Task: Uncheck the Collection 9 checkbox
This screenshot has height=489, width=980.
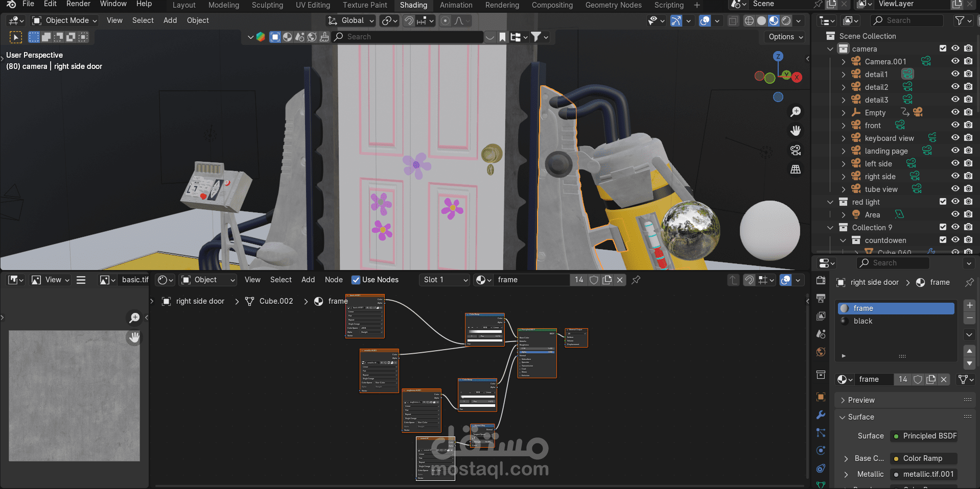Action: (943, 227)
